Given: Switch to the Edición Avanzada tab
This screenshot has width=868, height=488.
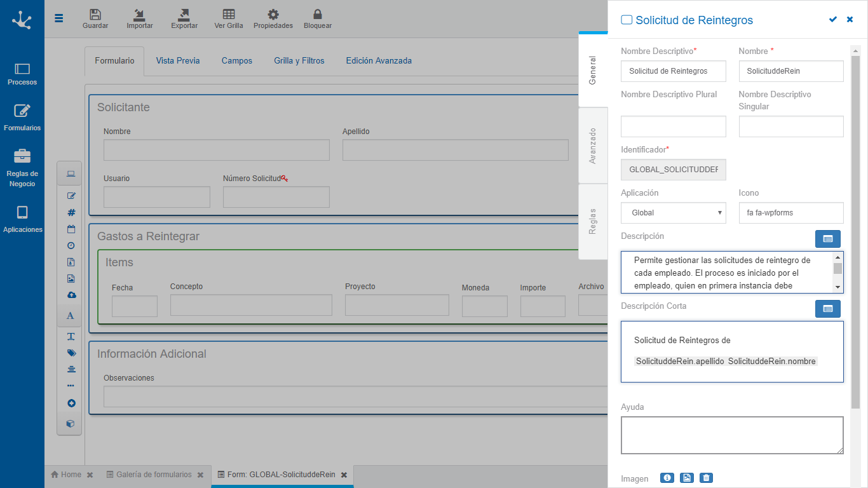Looking at the screenshot, I should click(x=379, y=61).
